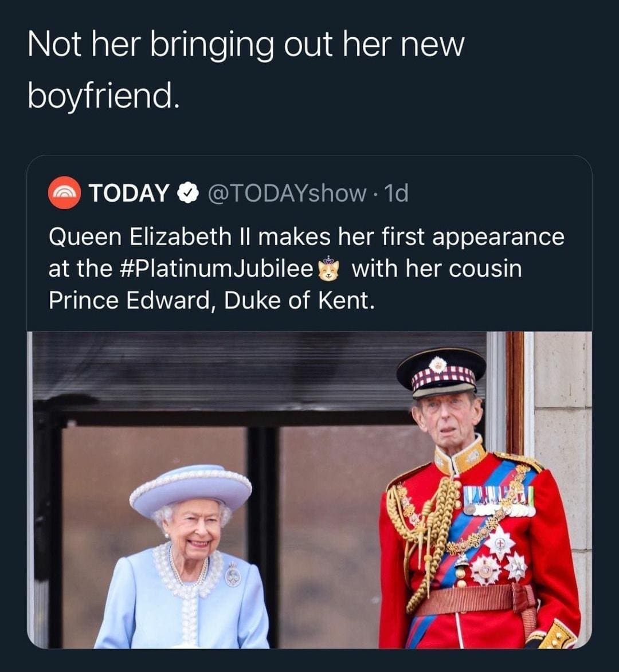This screenshot has height=672, width=619.
Task: Click "Prince Edward, Duke of Kent" text
Action: pos(211,300)
